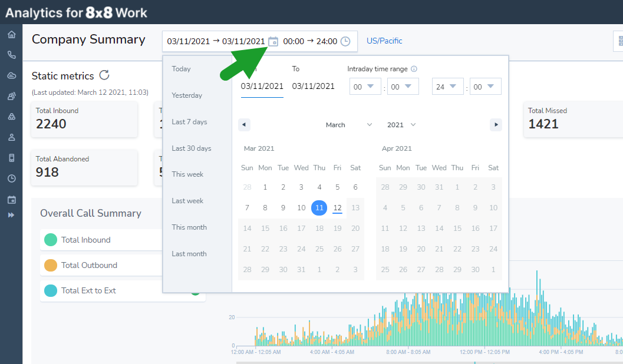This screenshot has width=623, height=364.
Task: Open the March month dropdown
Action: tap(349, 125)
